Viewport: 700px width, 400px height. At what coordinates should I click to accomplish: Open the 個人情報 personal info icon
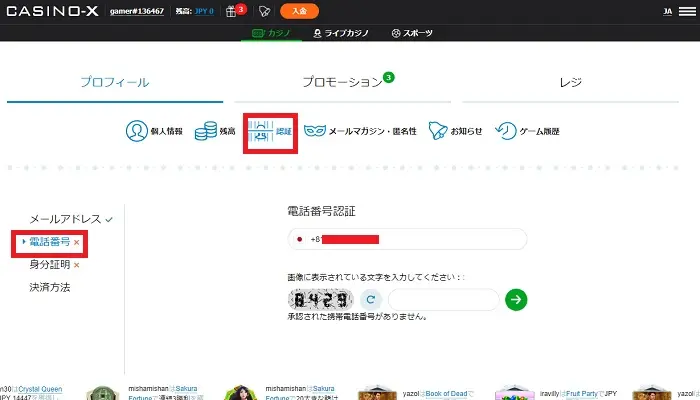(x=137, y=131)
